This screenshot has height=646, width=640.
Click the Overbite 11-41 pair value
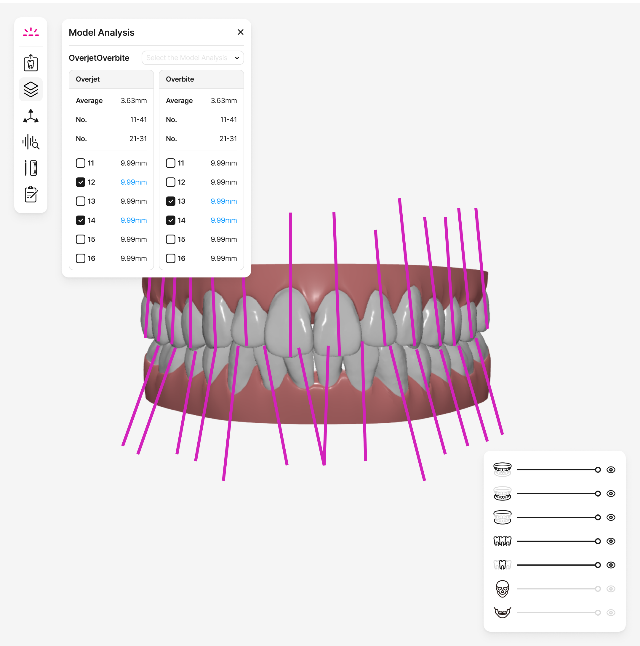click(229, 119)
